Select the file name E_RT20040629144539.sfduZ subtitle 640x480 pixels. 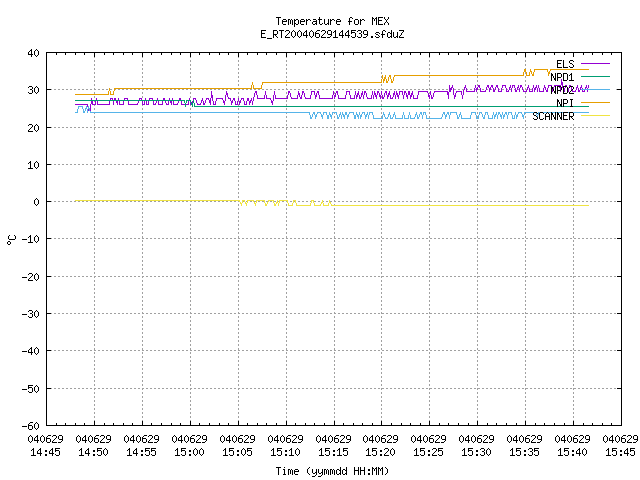tap(332, 34)
